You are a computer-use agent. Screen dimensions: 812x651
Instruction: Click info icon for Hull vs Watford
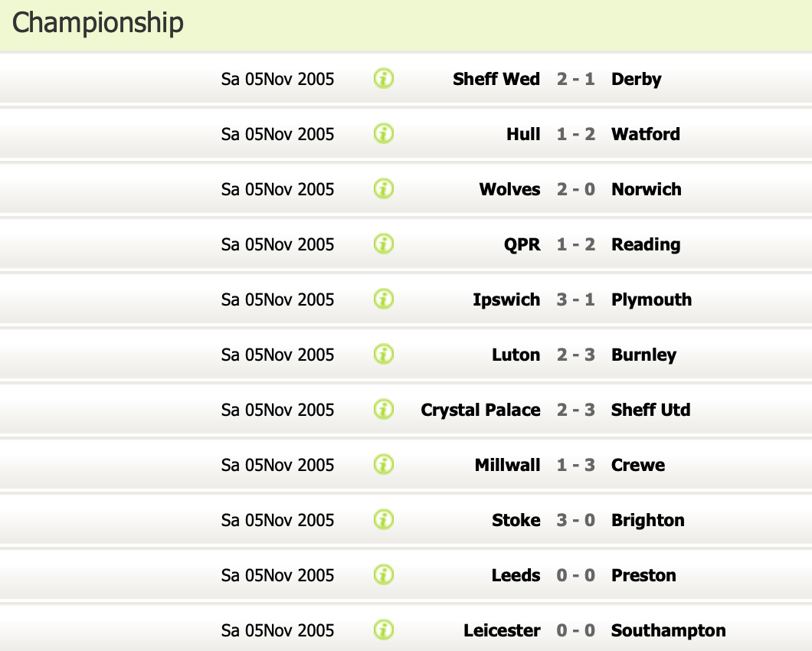pos(384,134)
